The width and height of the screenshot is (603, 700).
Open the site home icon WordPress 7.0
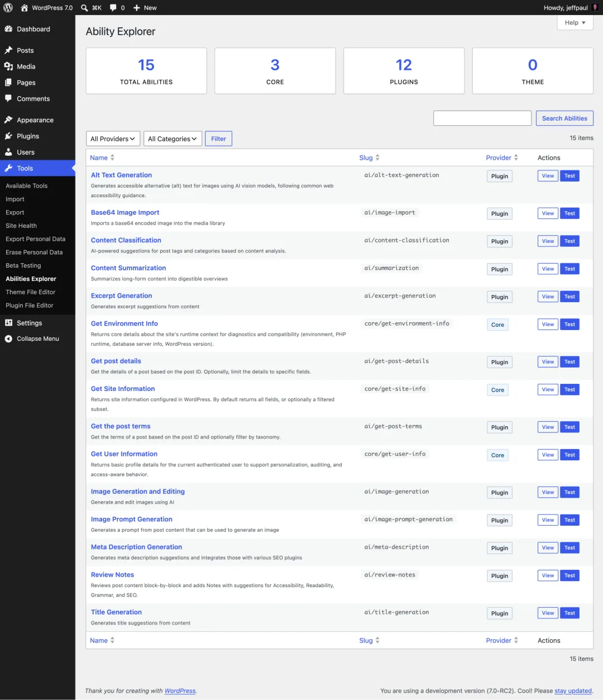(x=25, y=8)
